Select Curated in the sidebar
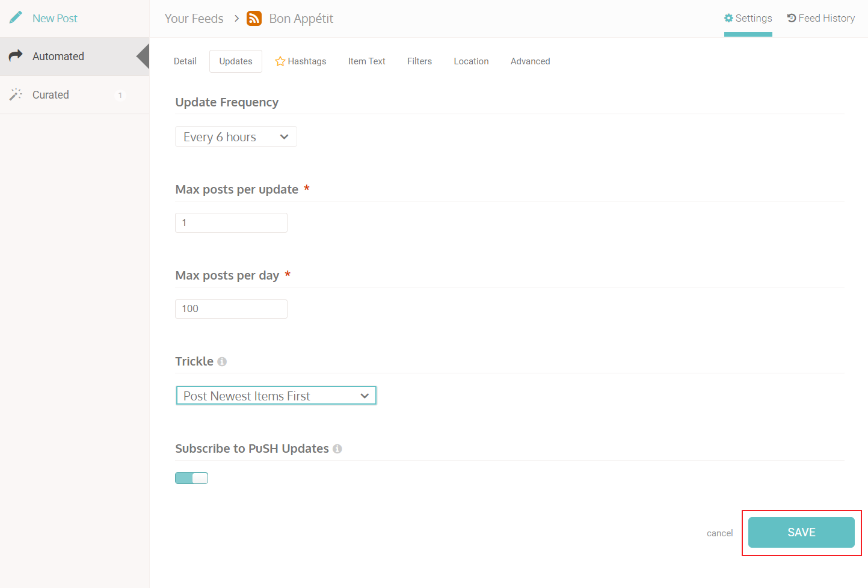 (x=75, y=95)
